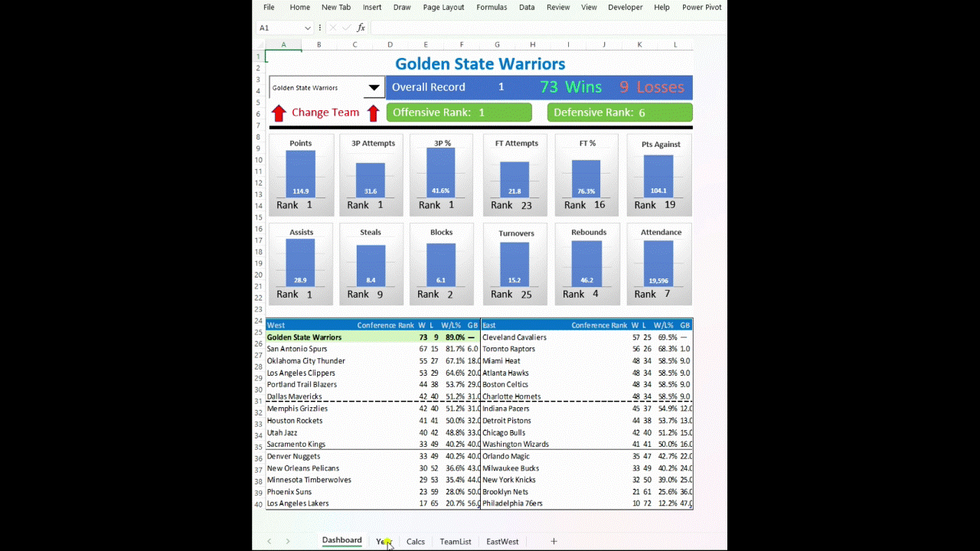This screenshot has height=551, width=980.
Task: Switch to the TeamList sheet tab
Action: pos(456,541)
